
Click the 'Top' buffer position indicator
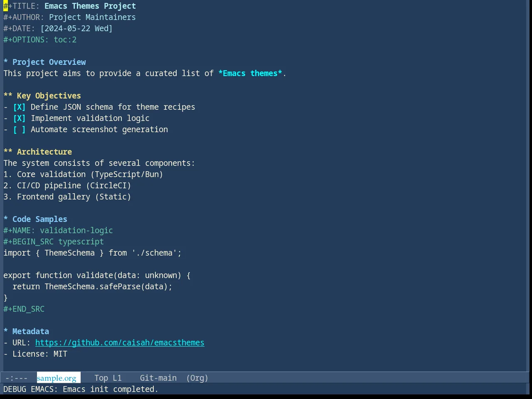point(101,378)
